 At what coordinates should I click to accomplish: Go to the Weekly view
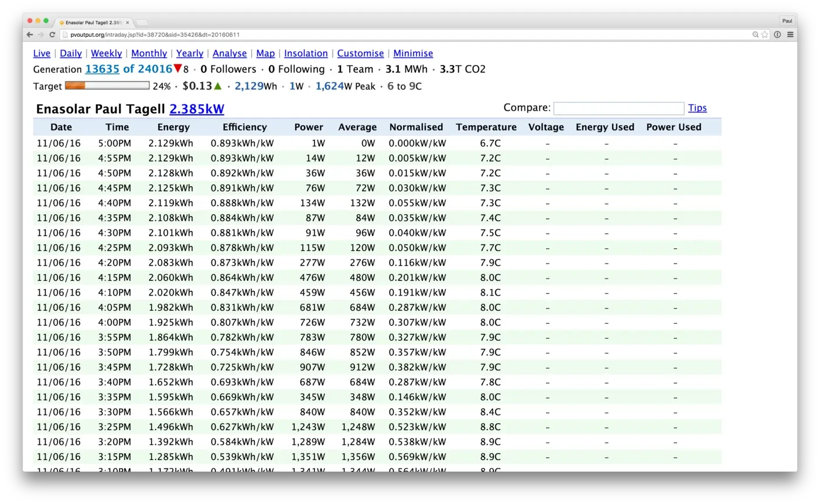click(x=107, y=53)
